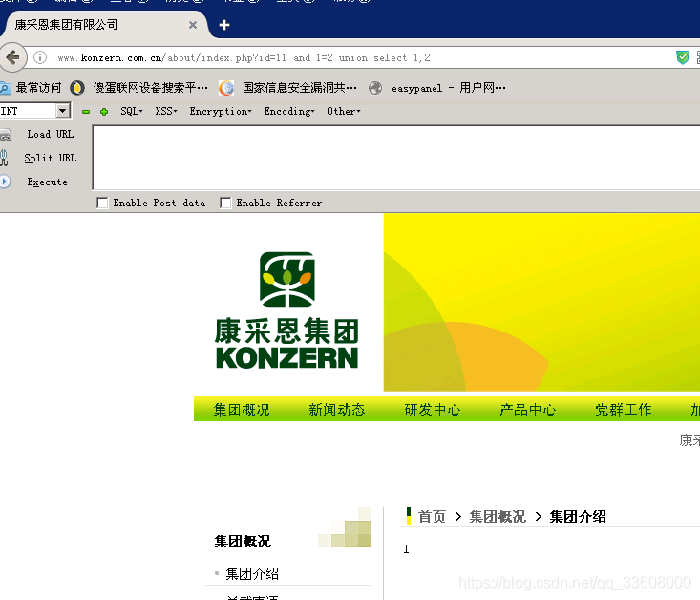This screenshot has width=700, height=600.
Task: Click the Load URL button
Action: pyautogui.click(x=50, y=134)
